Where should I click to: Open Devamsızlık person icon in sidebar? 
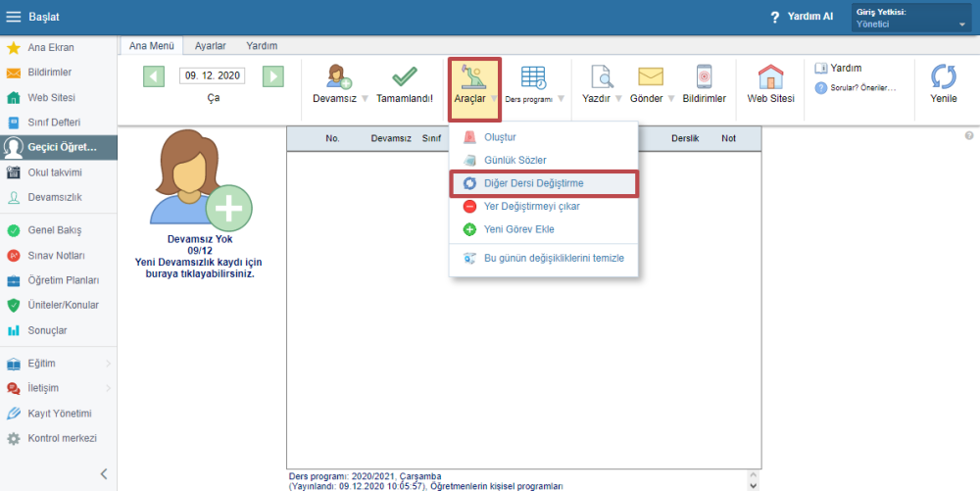click(13, 197)
